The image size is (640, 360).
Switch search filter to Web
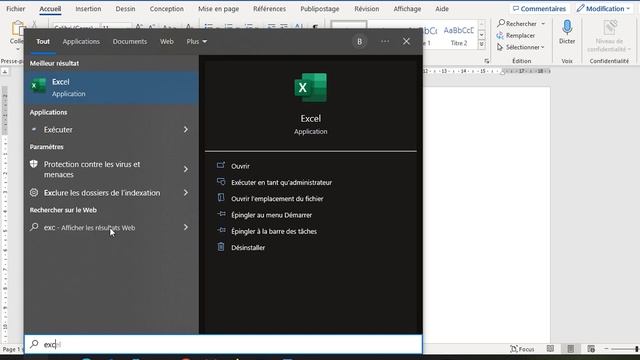[167, 42]
